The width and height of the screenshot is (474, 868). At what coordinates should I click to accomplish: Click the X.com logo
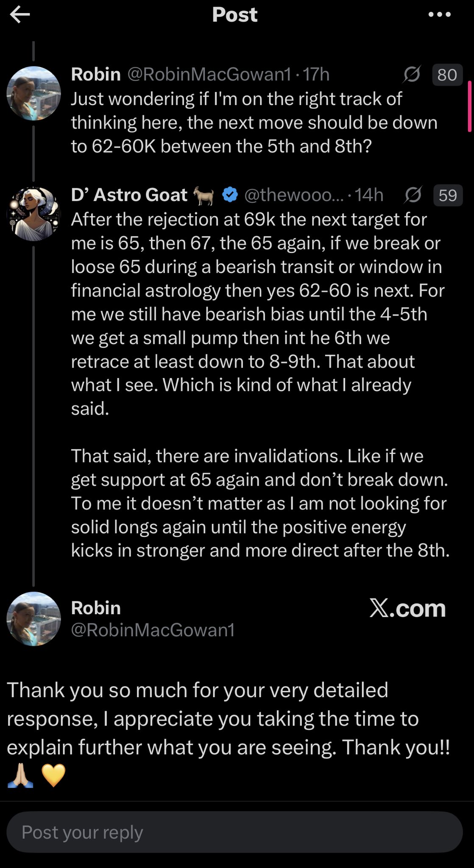pyautogui.click(x=407, y=609)
